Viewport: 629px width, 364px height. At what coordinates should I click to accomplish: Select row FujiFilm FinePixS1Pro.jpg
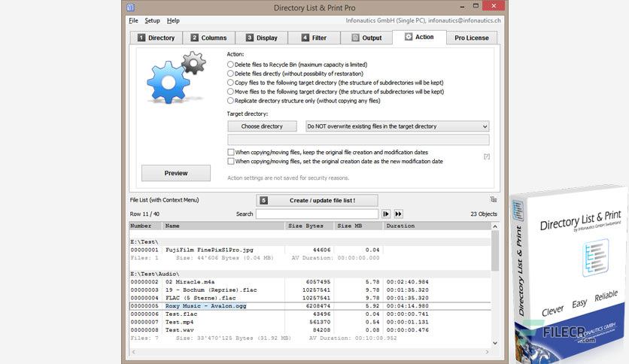tap(310, 250)
